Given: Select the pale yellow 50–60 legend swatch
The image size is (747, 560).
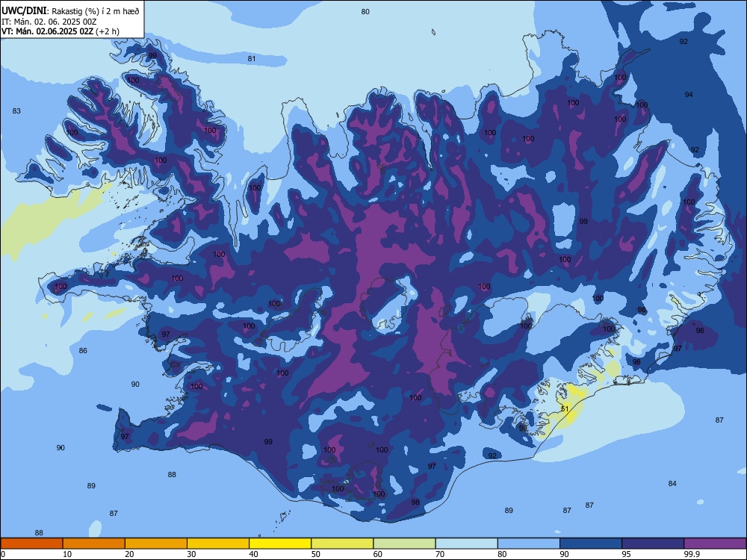Looking at the screenshot, I should click(342, 544).
